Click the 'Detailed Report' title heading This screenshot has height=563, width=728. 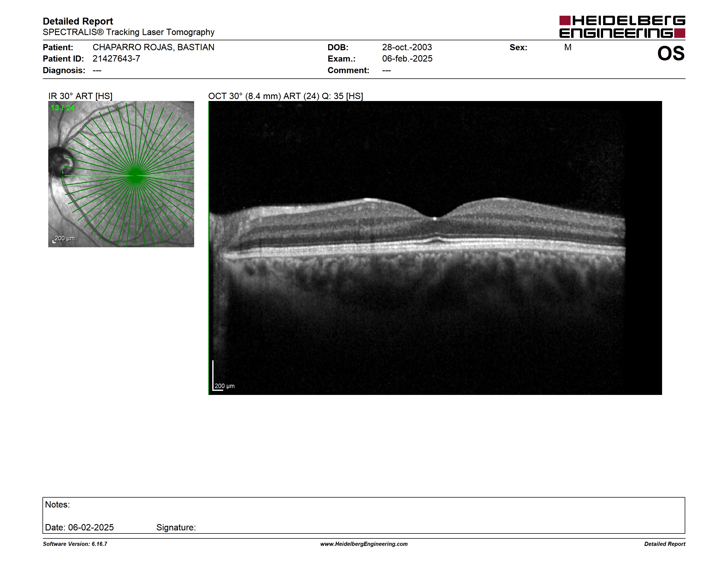(x=78, y=21)
